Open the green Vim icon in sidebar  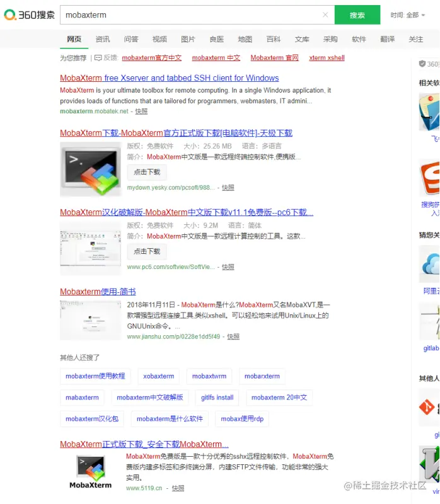click(x=430, y=464)
